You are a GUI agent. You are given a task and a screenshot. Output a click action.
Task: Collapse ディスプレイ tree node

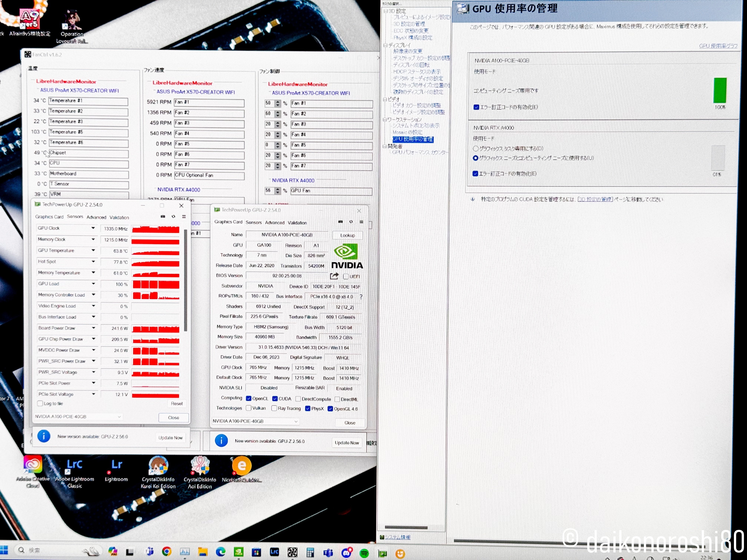385,45
